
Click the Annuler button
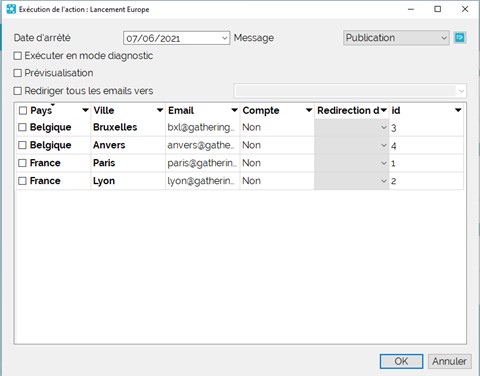coord(449,361)
